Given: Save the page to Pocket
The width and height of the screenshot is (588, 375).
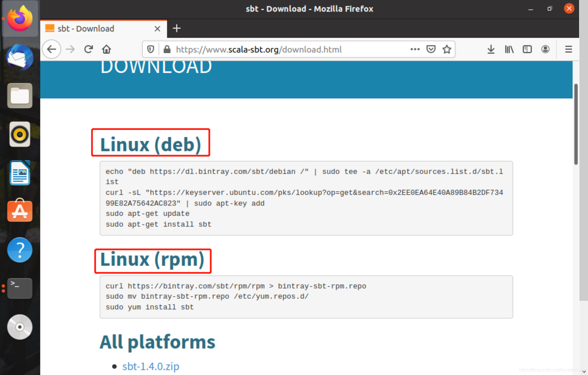Looking at the screenshot, I should [431, 49].
